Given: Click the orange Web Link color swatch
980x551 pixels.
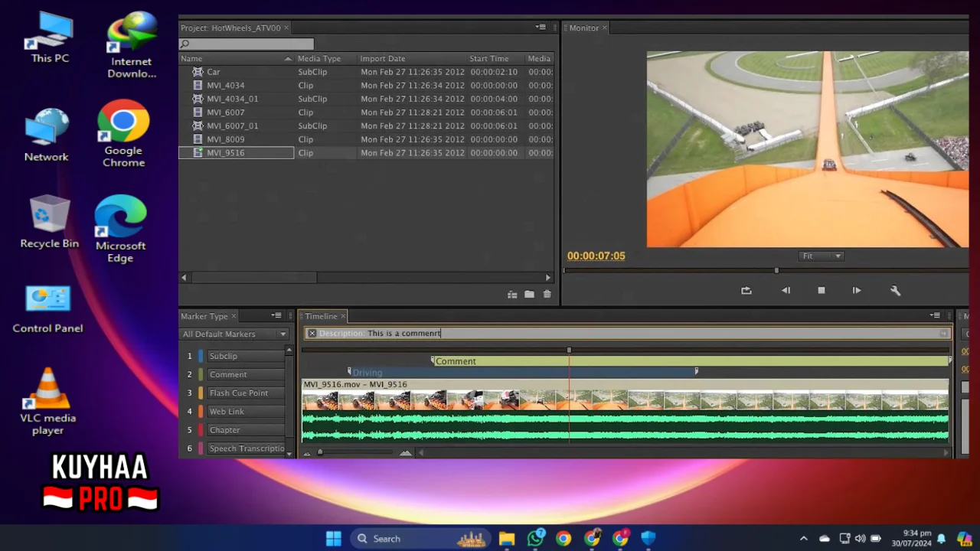Looking at the screenshot, I should (201, 412).
